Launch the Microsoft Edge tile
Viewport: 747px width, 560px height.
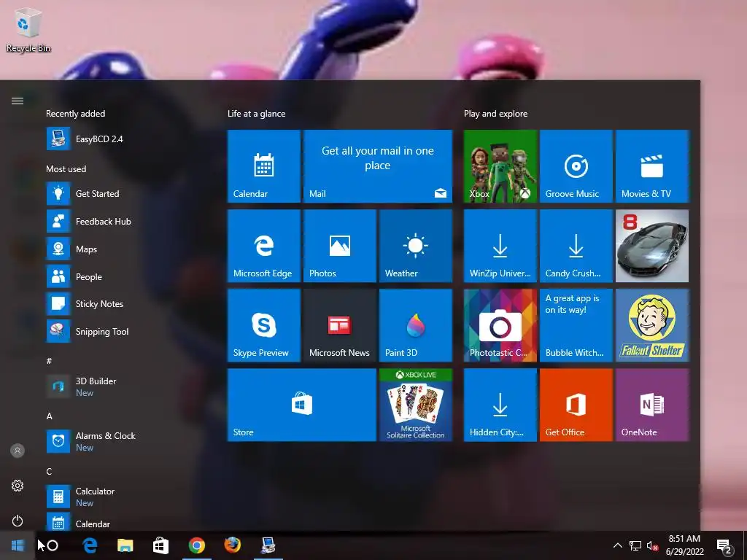[263, 246]
